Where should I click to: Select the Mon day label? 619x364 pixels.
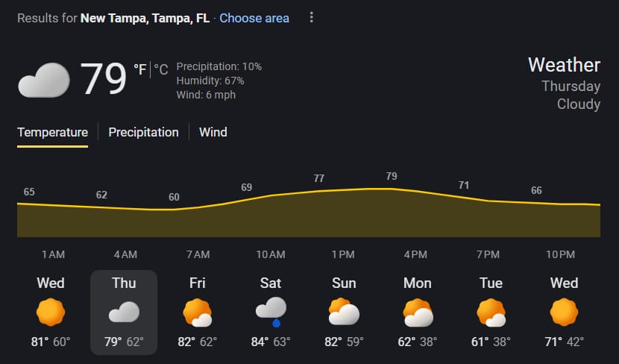pos(417,283)
